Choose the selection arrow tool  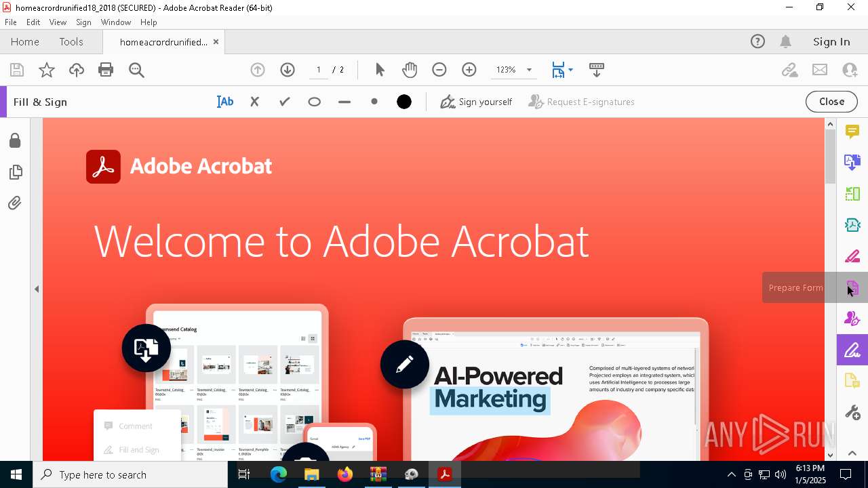pos(380,70)
